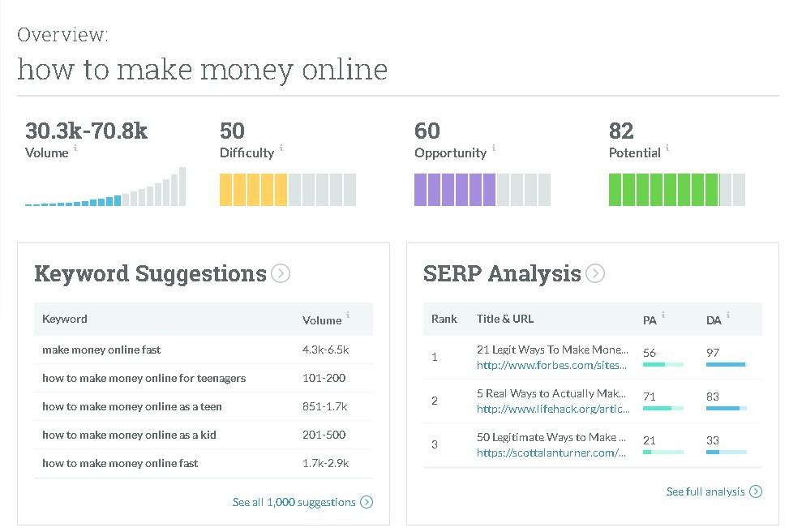Click DA value 33

713,440
